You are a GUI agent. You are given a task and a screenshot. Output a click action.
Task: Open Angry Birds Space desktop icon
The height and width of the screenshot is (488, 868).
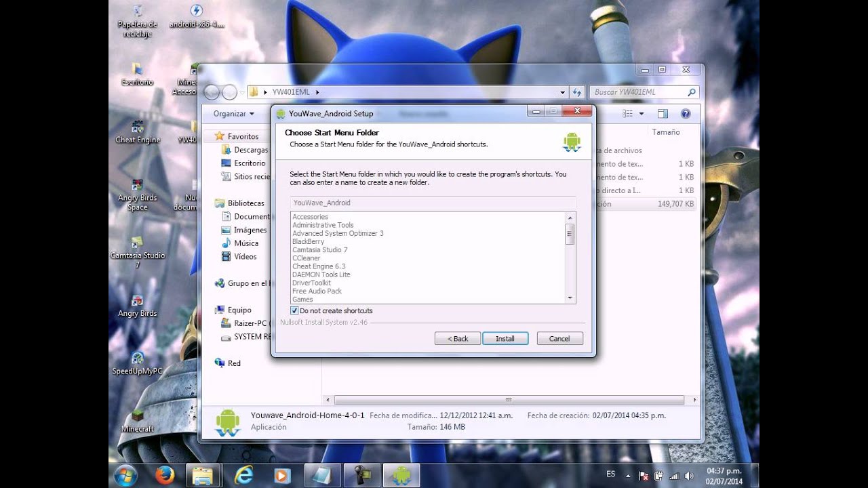point(138,195)
